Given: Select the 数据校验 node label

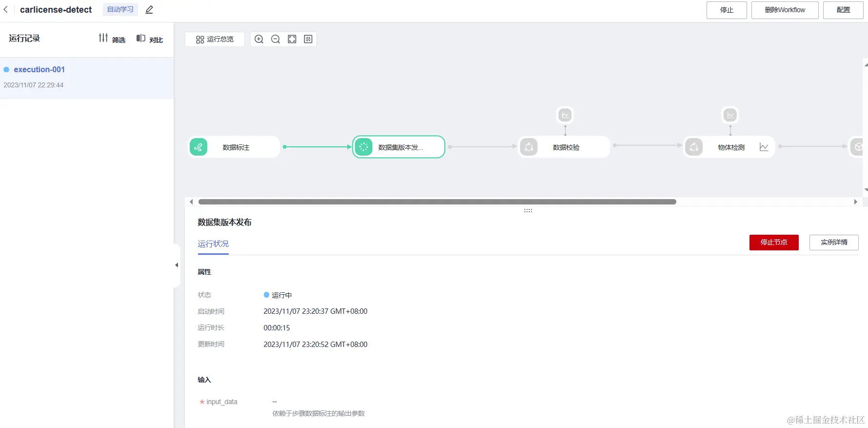Looking at the screenshot, I should 566,147.
